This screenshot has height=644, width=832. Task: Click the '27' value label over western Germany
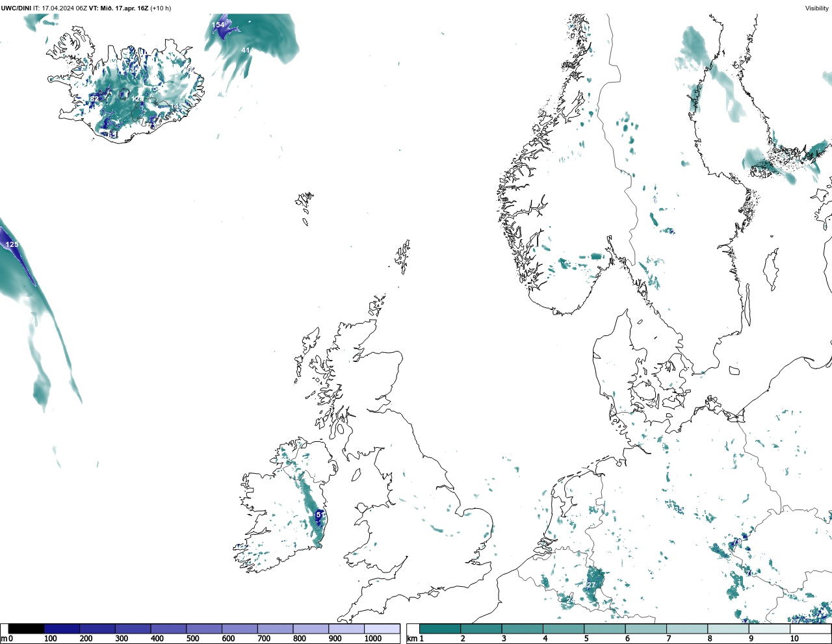(591, 586)
